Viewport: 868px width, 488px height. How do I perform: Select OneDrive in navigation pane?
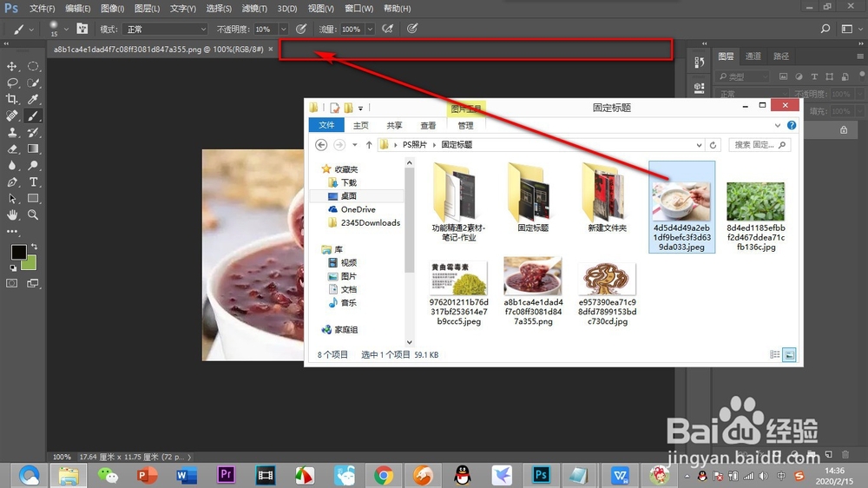358,209
